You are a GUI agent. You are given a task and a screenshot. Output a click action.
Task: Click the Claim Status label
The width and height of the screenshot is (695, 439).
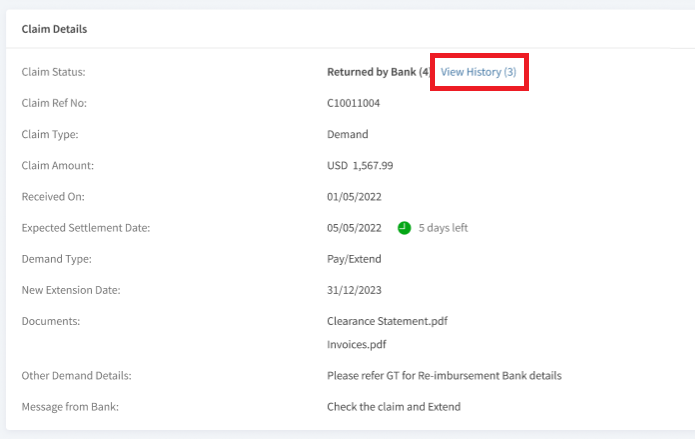click(x=53, y=72)
